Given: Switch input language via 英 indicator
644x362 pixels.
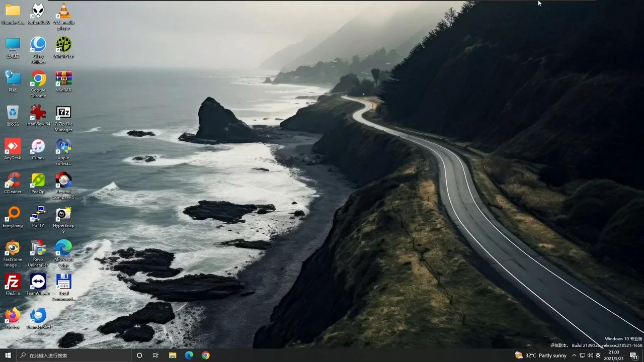Looking at the screenshot, I should click(x=599, y=355).
